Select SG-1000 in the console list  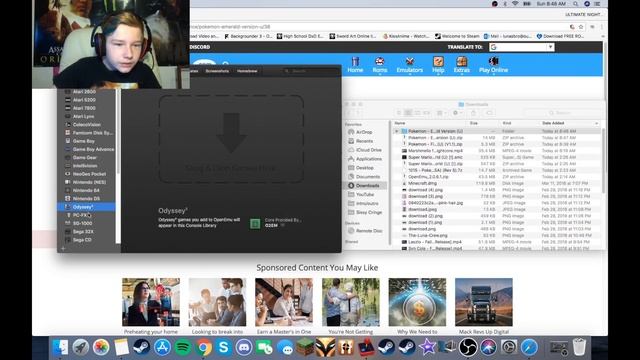pyautogui.click(x=82, y=223)
